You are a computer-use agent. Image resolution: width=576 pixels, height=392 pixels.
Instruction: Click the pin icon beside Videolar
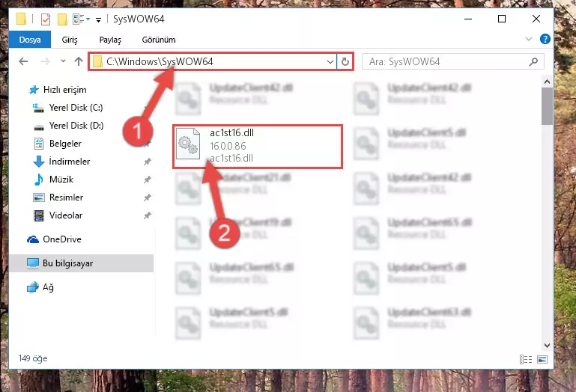click(x=148, y=215)
